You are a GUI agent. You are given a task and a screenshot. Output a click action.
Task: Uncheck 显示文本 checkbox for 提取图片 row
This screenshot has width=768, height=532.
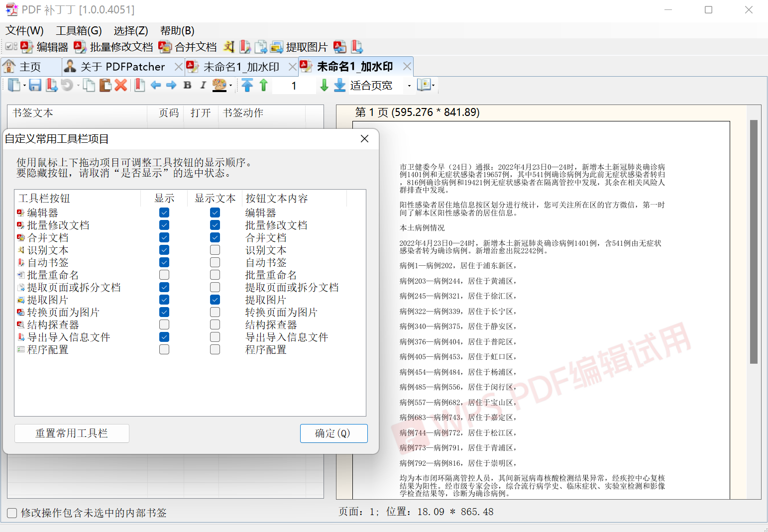(x=215, y=300)
